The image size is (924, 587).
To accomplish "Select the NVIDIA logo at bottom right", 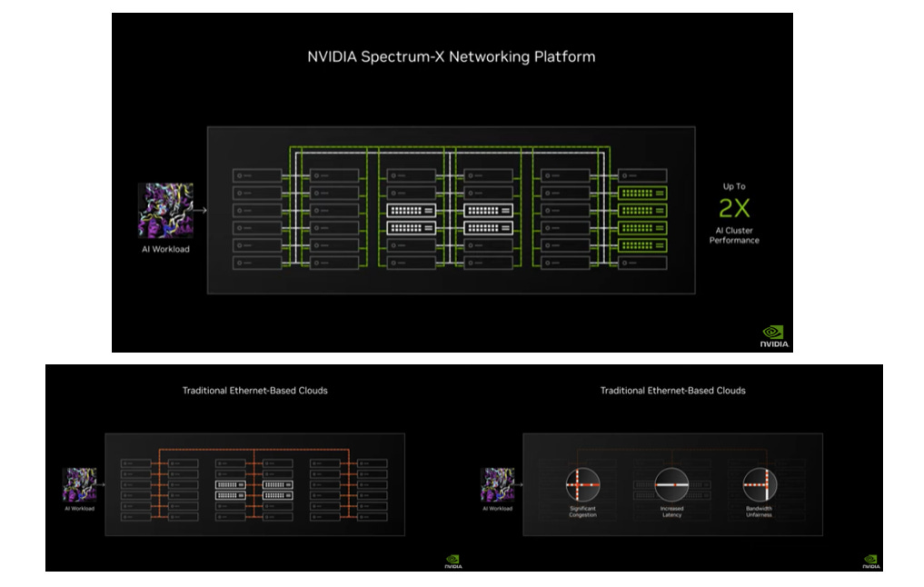I will (774, 337).
